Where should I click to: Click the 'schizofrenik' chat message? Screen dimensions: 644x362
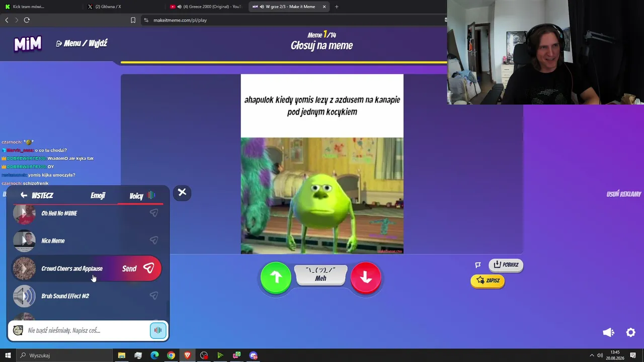pos(36,184)
